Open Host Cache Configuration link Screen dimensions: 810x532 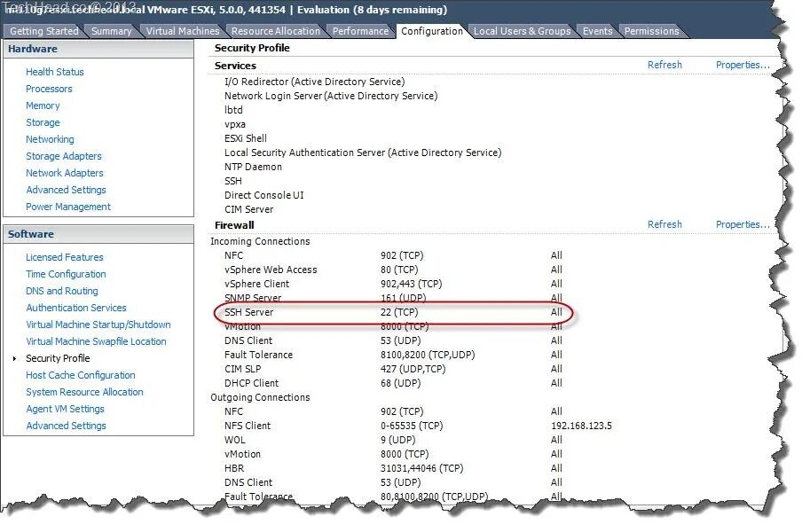81,375
